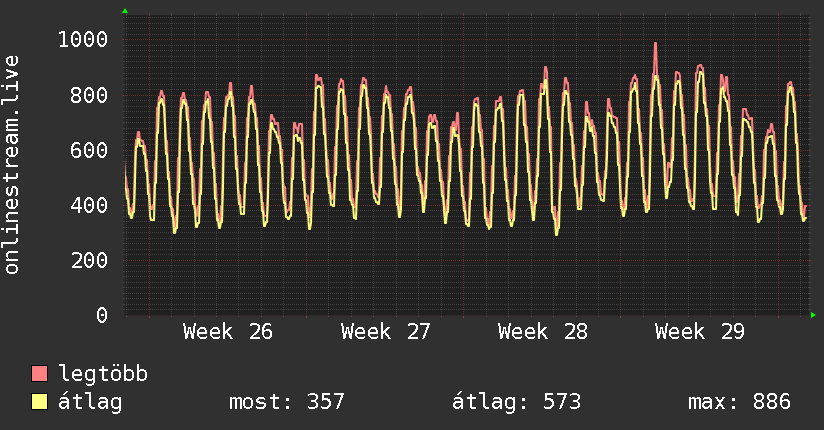This screenshot has width=824, height=430.
Task: Click the Week 28 axis label
Action: click(x=542, y=332)
